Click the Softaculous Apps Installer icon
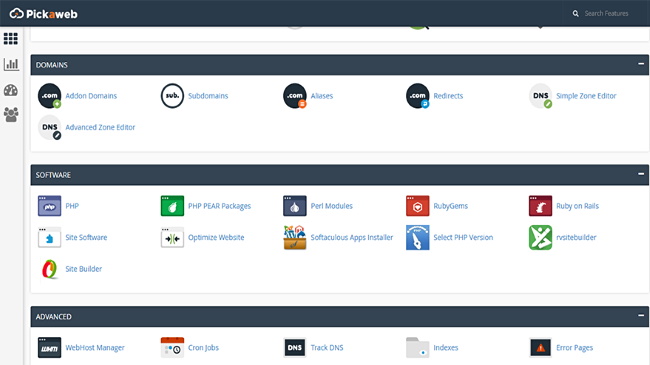 [x=295, y=237]
